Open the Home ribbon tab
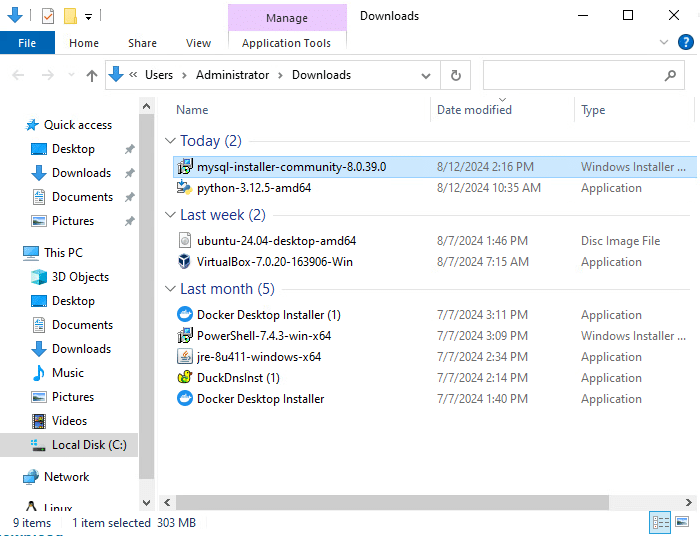 pyautogui.click(x=84, y=43)
